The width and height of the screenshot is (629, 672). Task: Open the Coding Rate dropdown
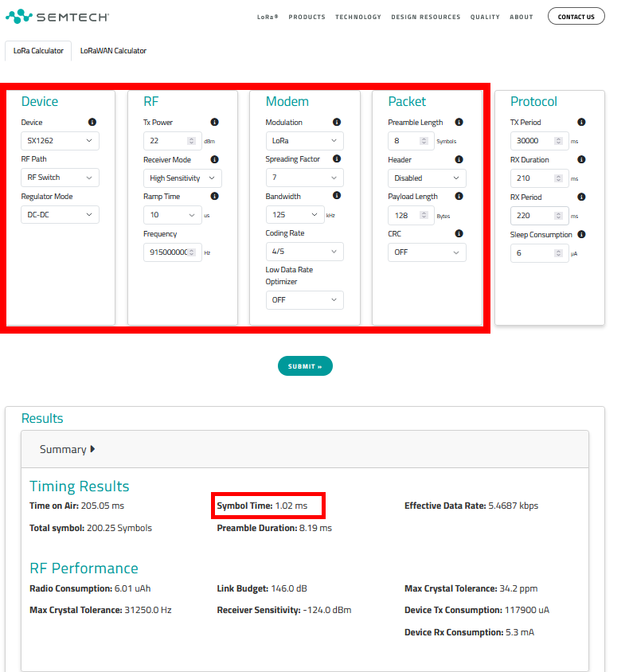304,252
